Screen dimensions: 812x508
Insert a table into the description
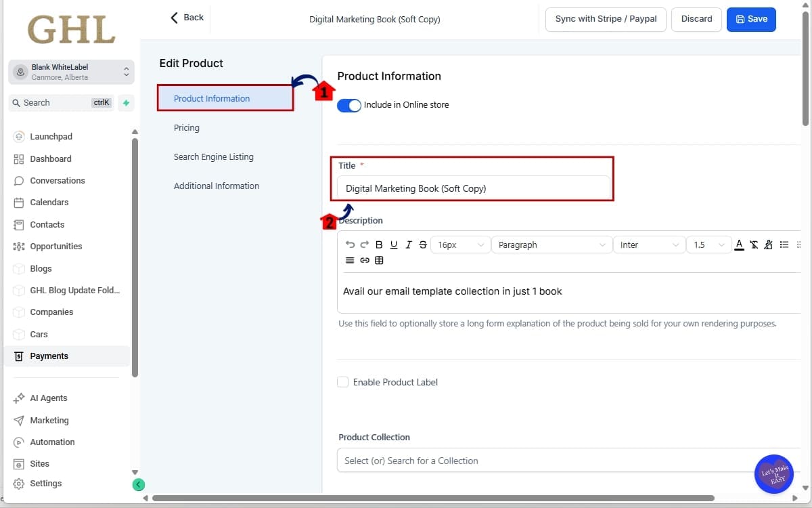(x=380, y=260)
